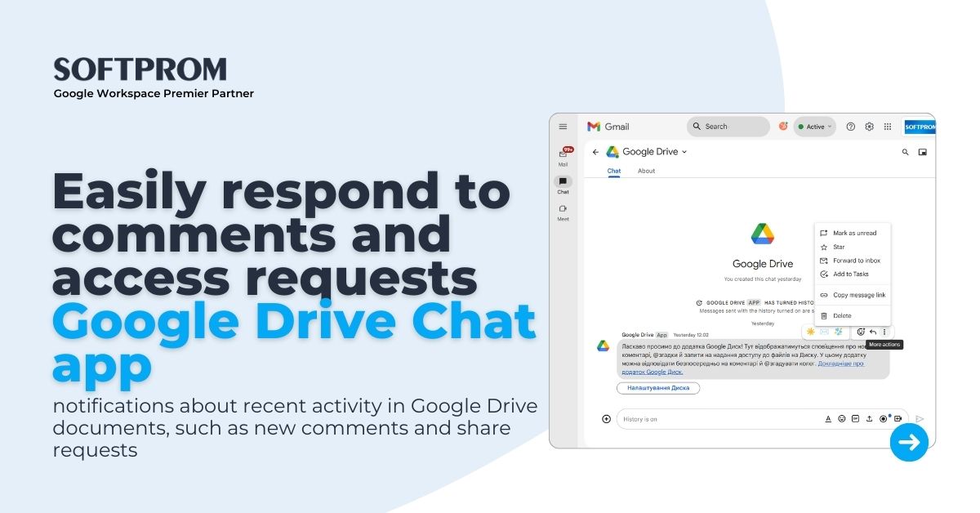Click the Google Drive avatar beside the message

(603, 346)
